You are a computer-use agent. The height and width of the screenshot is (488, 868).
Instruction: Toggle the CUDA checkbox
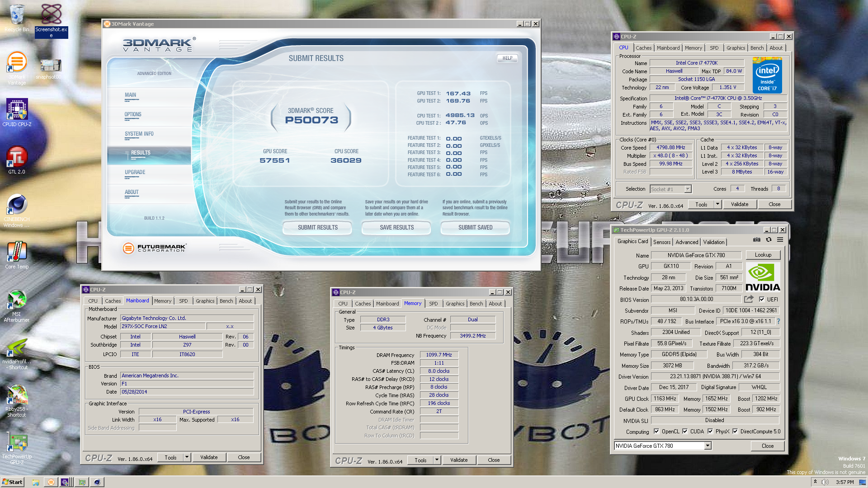pyautogui.click(x=685, y=432)
